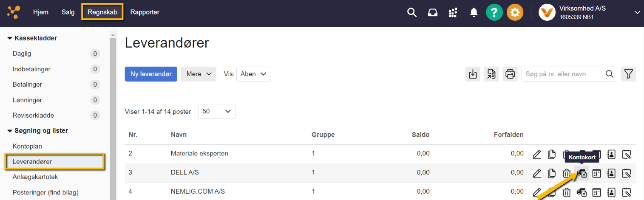Edit supplier Materiale eksperten with pencil icon
The image size is (644, 200).
537,154
